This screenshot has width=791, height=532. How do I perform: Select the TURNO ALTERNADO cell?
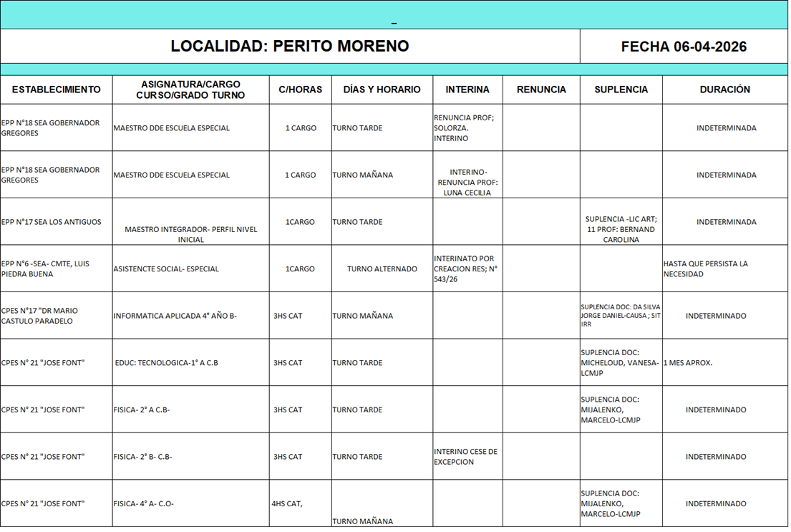(382, 269)
